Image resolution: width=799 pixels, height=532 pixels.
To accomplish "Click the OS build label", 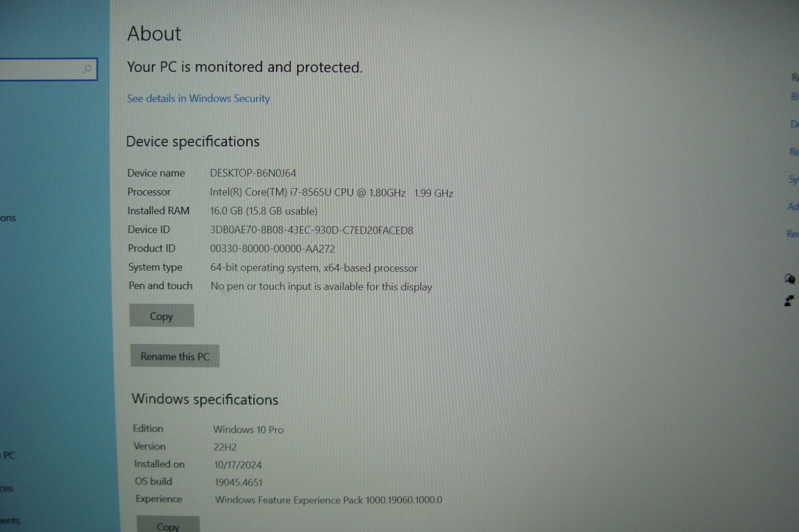I will point(153,481).
